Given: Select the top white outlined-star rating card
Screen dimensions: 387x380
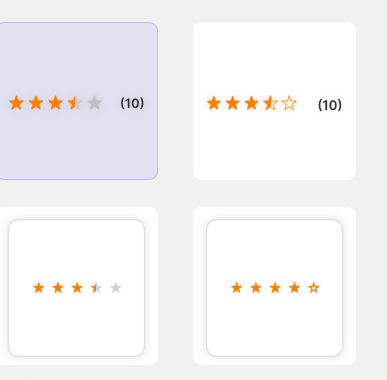Looking at the screenshot, I should [274, 101].
